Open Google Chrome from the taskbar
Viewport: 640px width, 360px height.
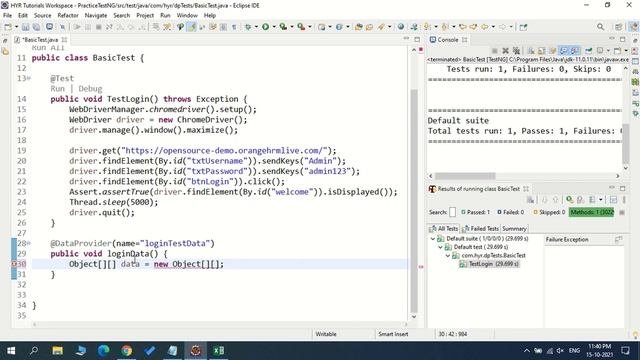[127, 351]
